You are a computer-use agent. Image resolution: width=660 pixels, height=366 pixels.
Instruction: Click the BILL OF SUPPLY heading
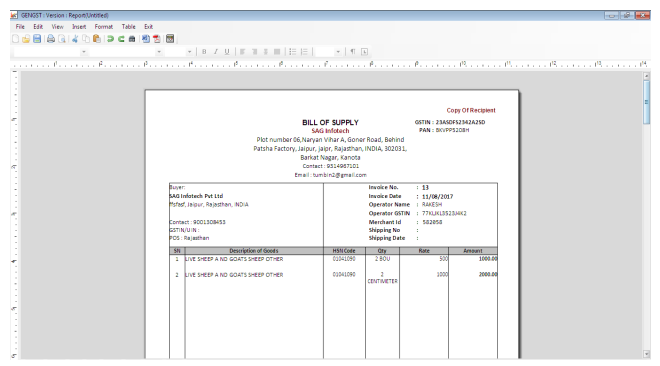pyautogui.click(x=330, y=122)
